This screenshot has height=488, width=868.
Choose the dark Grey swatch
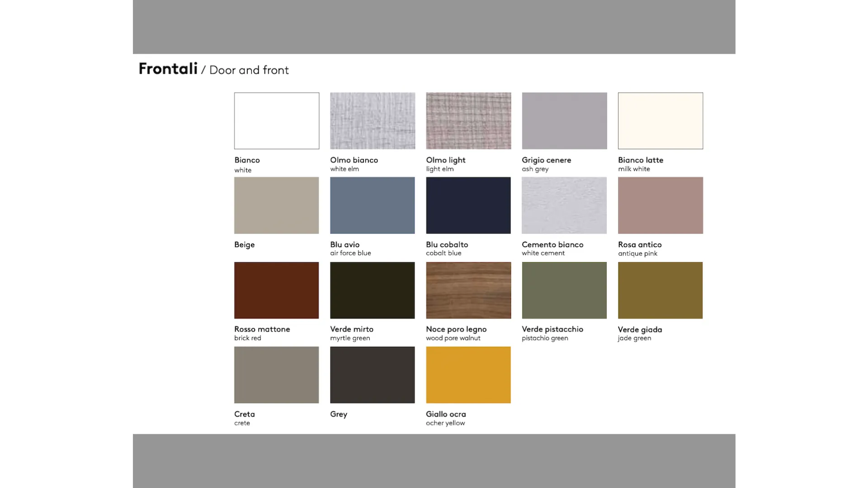[373, 375]
